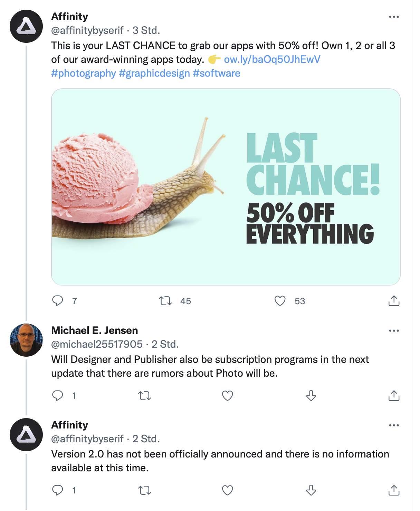Open more options on Michael's tweet
This screenshot has width=420, height=511.
coord(394,331)
